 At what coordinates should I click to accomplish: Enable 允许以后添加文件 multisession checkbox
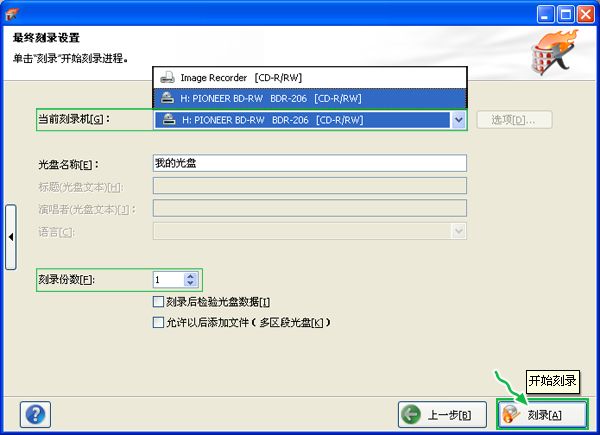158,322
